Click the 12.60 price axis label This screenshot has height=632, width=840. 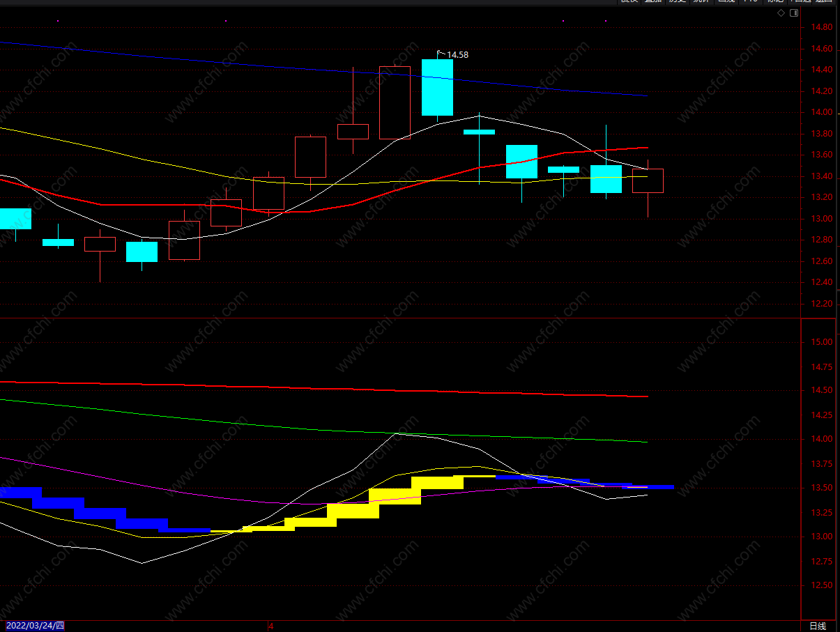tap(821, 261)
